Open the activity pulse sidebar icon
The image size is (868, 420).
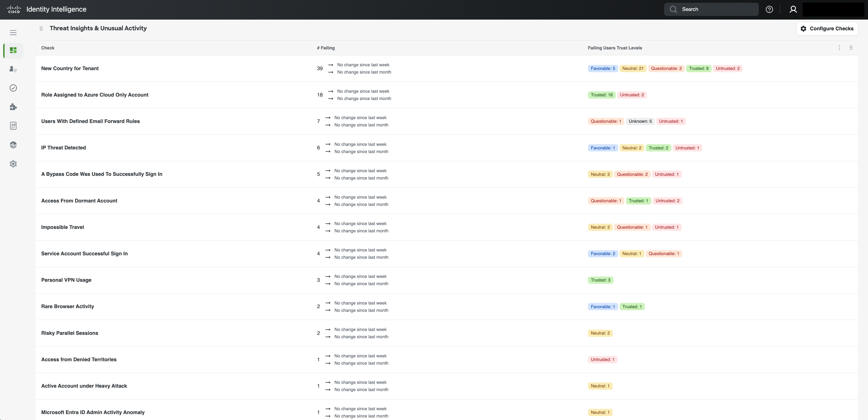13,145
